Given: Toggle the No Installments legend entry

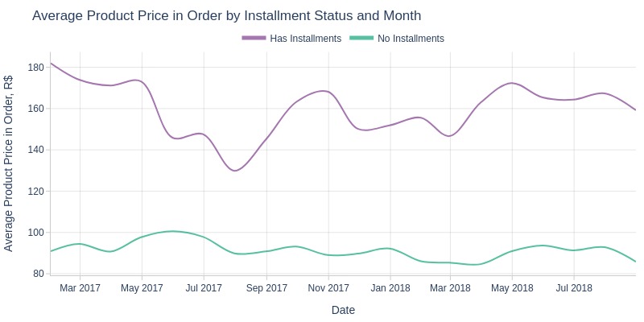Looking at the screenshot, I should (397, 38).
